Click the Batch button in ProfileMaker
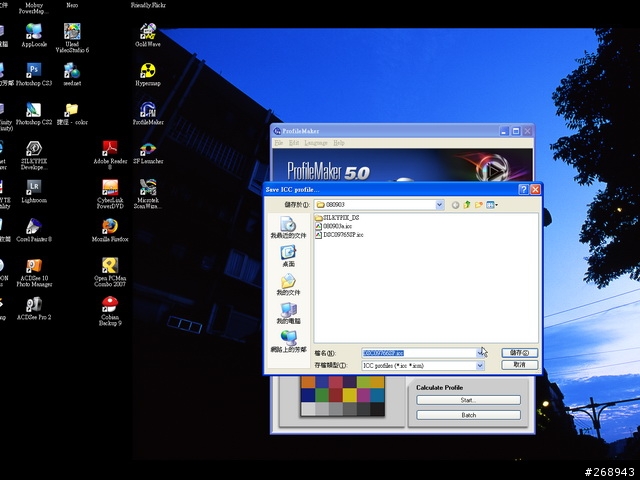 tap(469, 415)
